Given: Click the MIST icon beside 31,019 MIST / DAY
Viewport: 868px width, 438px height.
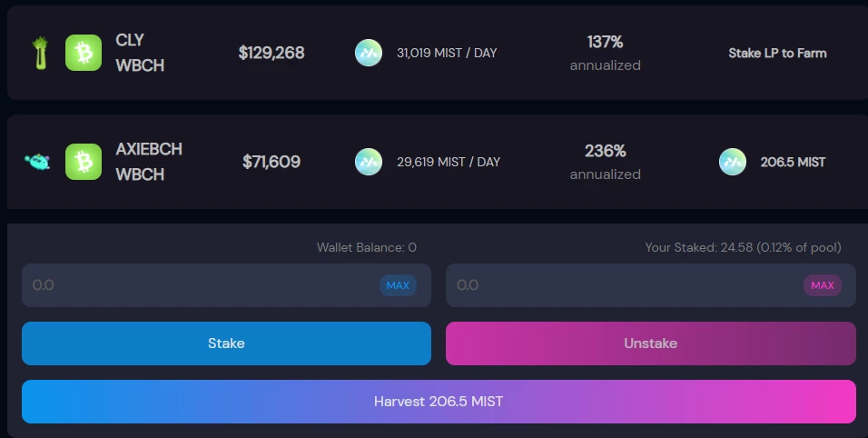Looking at the screenshot, I should 368,53.
